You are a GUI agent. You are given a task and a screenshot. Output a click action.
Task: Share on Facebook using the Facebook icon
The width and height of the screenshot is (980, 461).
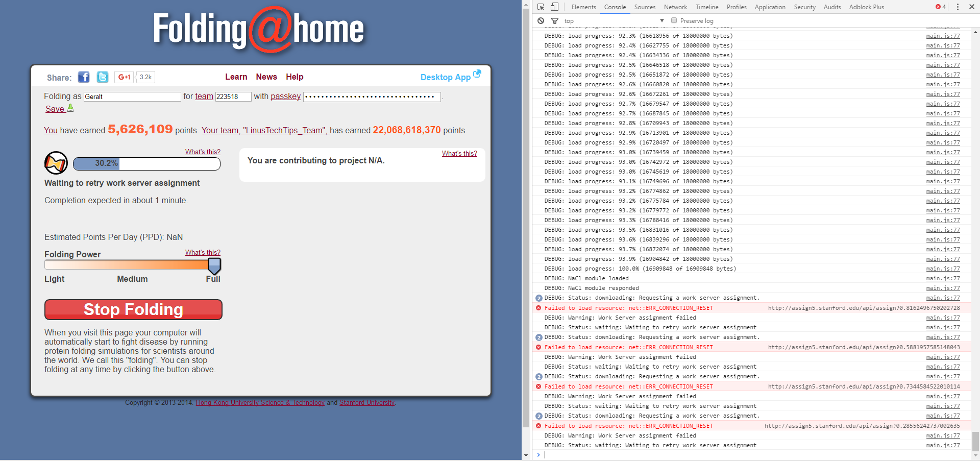[84, 77]
